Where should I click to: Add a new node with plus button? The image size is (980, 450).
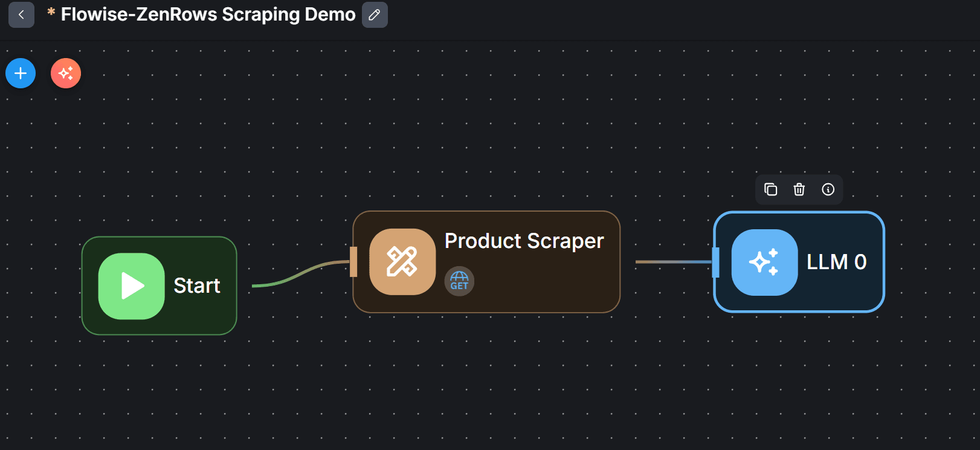coord(21,73)
